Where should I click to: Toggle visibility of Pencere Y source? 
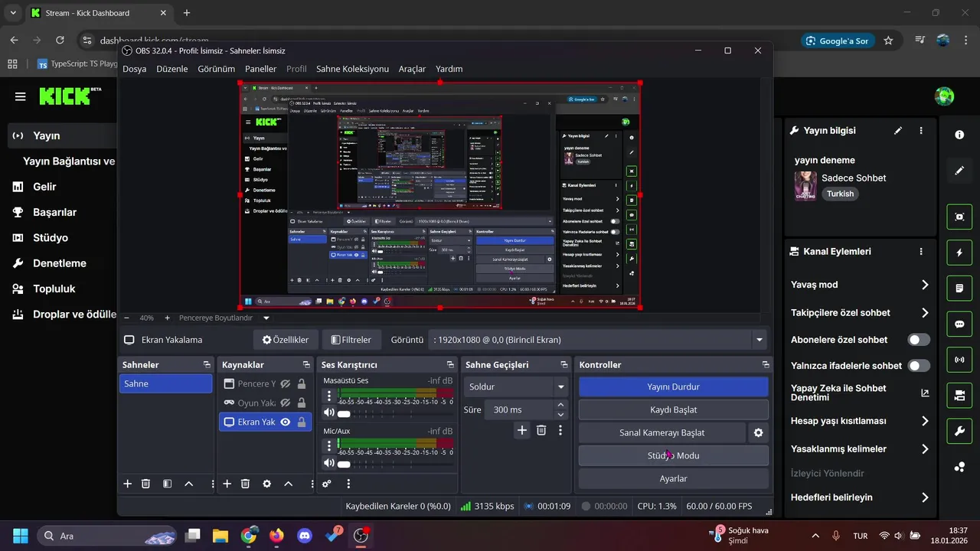[285, 383]
